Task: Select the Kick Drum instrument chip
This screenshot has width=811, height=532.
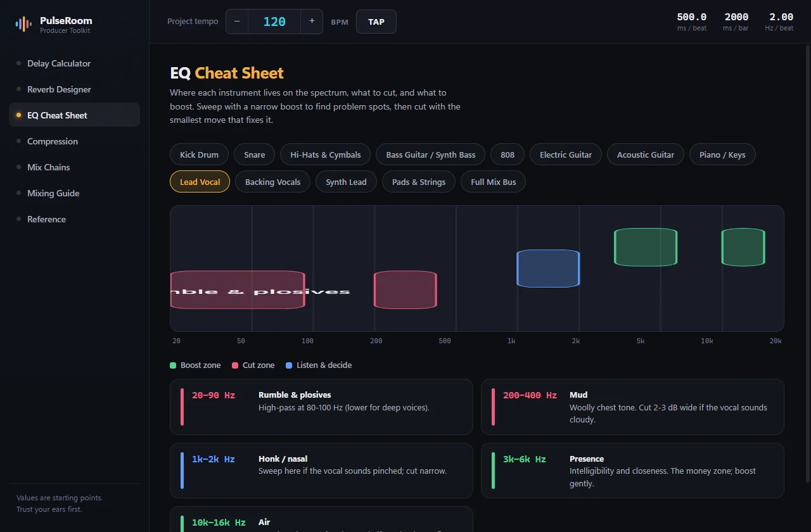Action: pyautogui.click(x=199, y=155)
